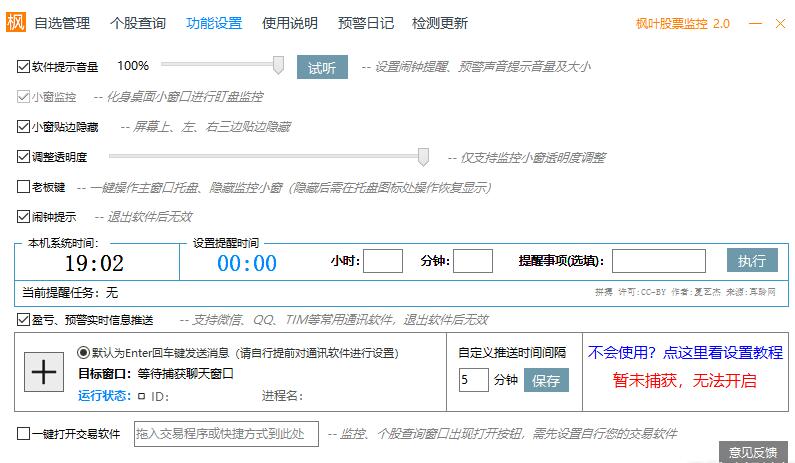
Task: Click the volume slider handle
Action: click(281, 66)
